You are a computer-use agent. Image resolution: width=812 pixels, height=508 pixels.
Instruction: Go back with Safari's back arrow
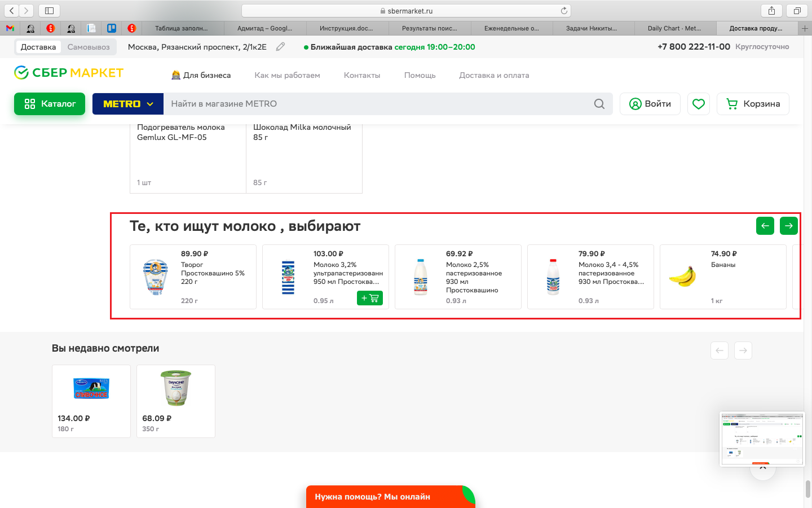pos(12,11)
